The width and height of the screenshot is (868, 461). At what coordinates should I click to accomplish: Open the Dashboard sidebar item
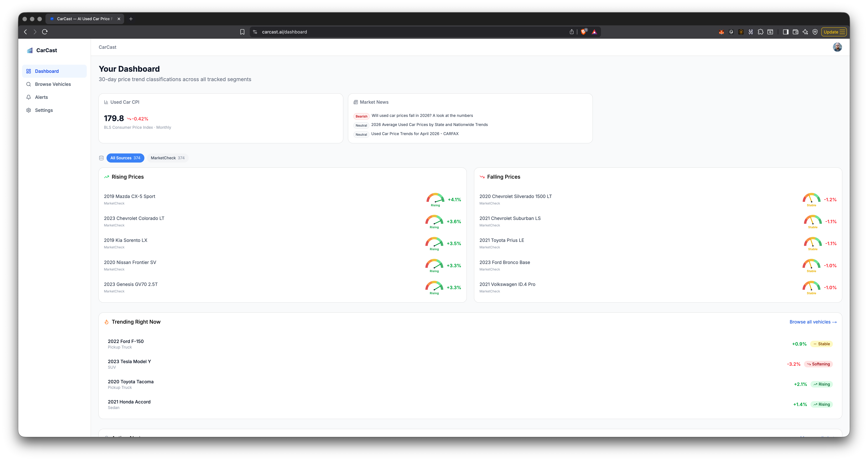54,71
